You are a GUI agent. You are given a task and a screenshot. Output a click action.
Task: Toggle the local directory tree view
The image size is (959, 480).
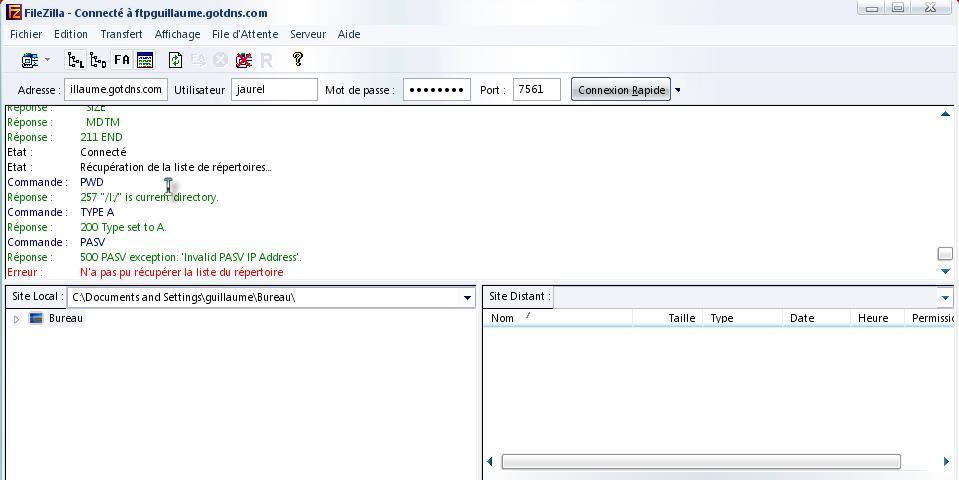(75, 60)
